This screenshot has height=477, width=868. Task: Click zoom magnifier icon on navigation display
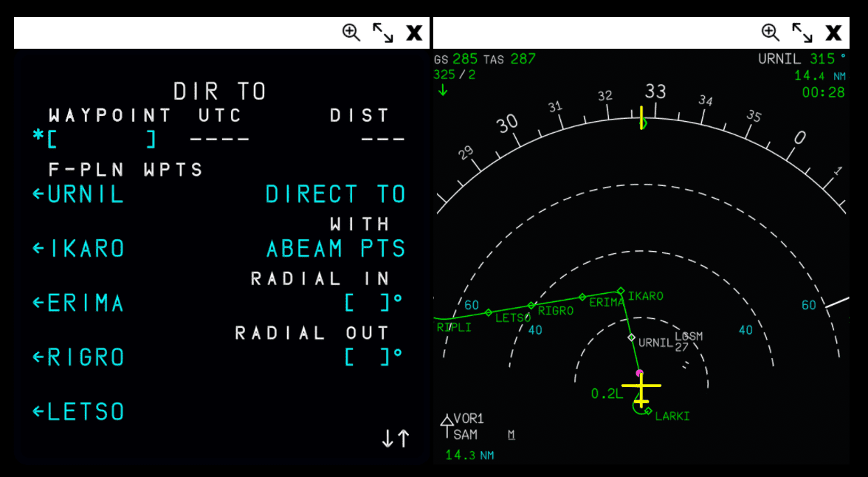771,32
